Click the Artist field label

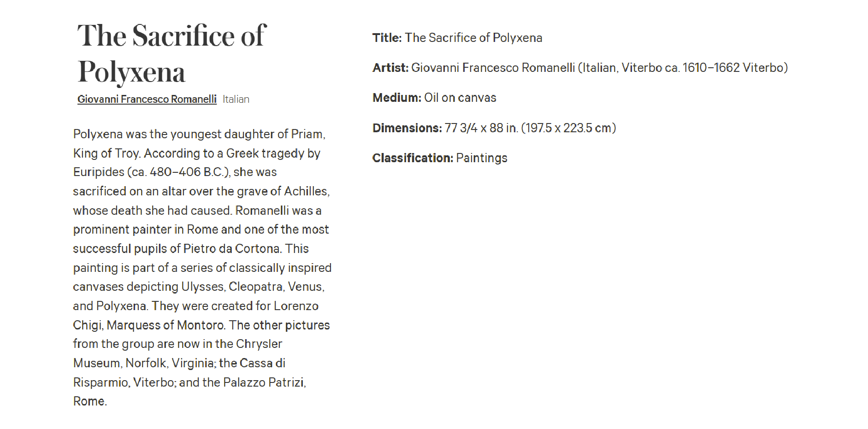(x=390, y=68)
